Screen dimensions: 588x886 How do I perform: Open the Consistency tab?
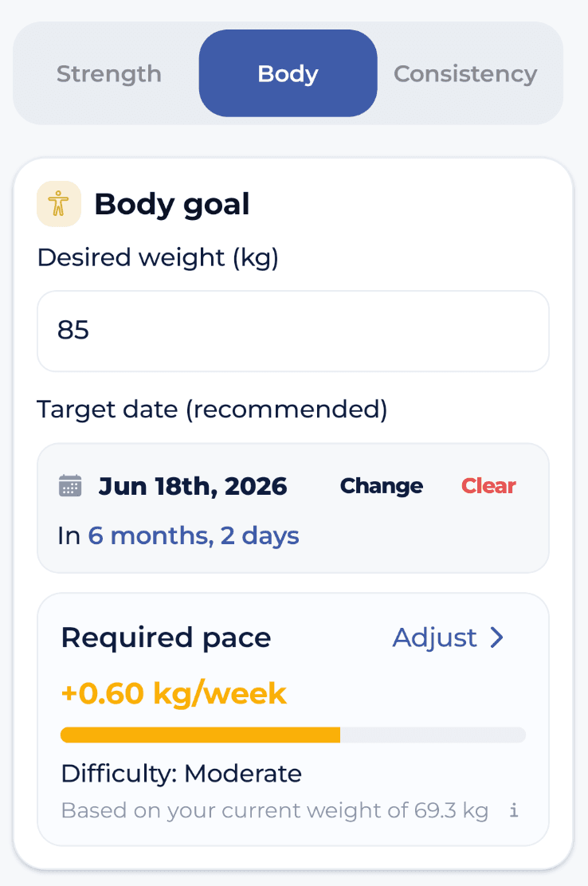click(x=465, y=74)
